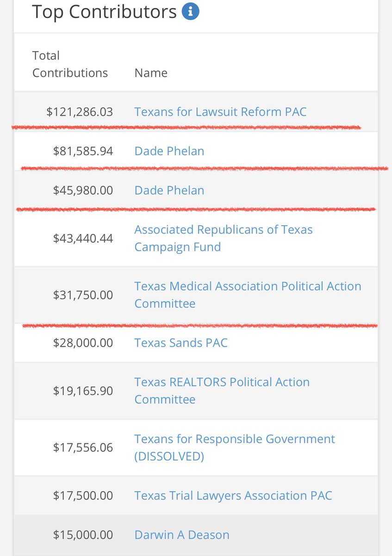
Task: Select the Texas Sands PAC link
Action: click(x=181, y=343)
